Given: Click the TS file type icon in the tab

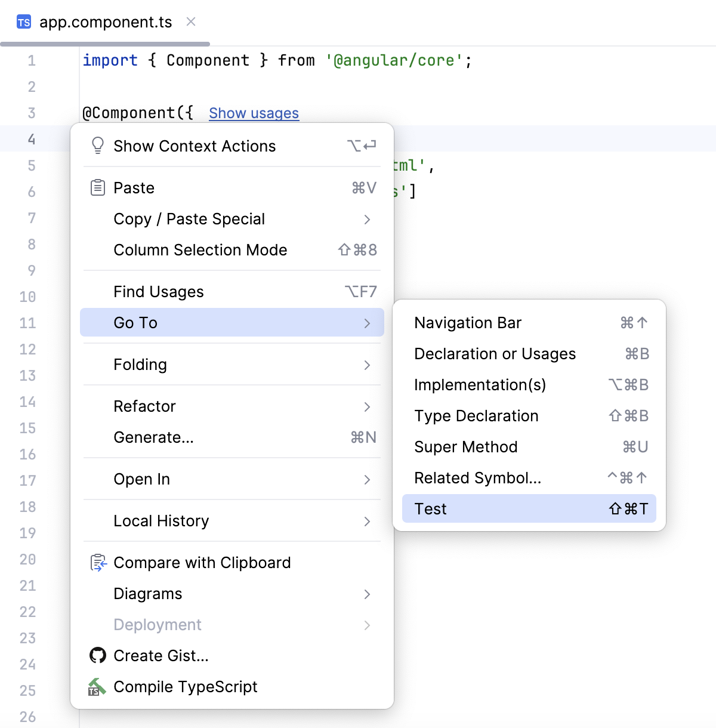Looking at the screenshot, I should (x=23, y=22).
